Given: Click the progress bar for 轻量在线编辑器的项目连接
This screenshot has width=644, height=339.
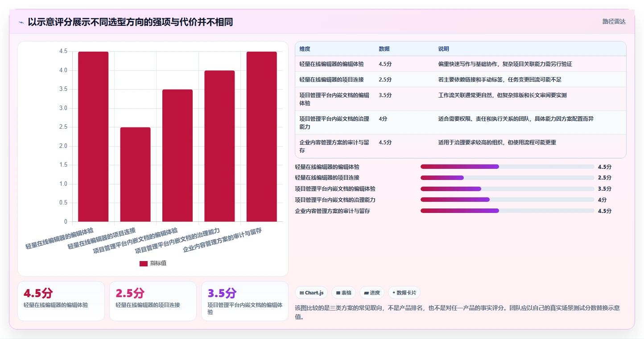Looking at the screenshot, I should coord(508,178).
